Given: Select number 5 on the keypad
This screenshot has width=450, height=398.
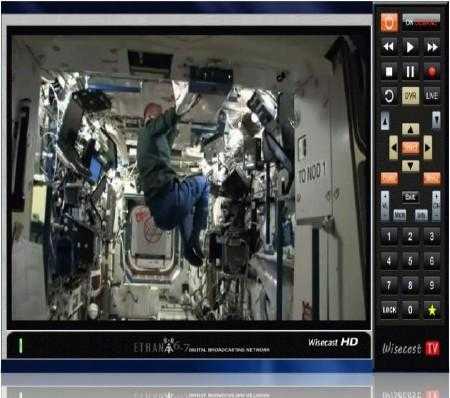Looking at the screenshot, I should coord(410,261).
